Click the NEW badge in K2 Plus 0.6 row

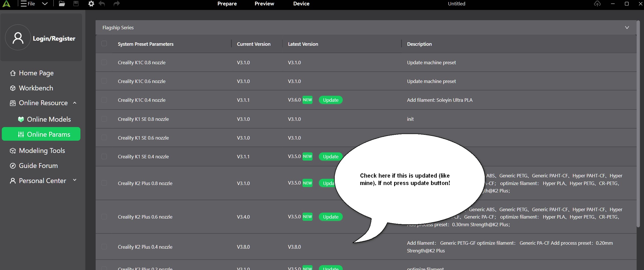click(x=307, y=217)
